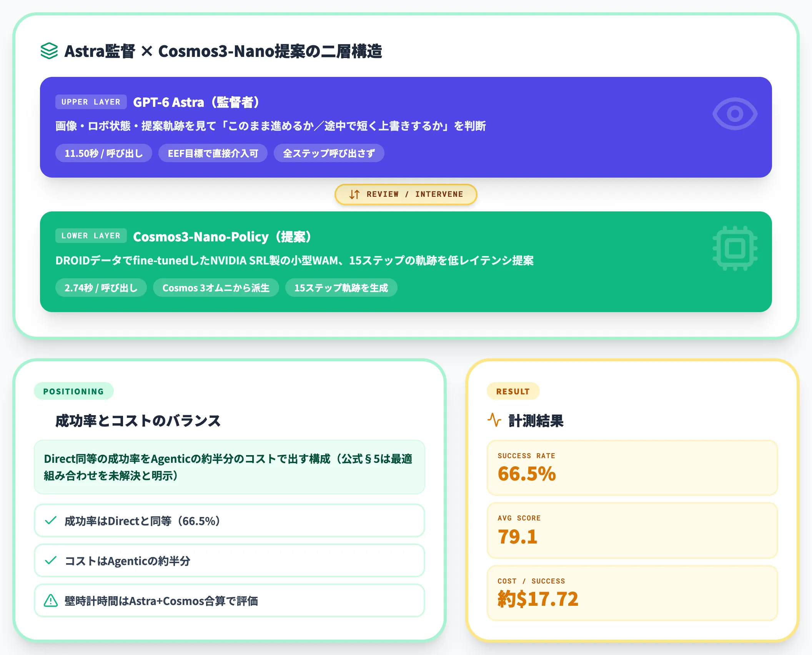
Task: Click the 11.50秒 / 呼び出し chip
Action: tap(104, 153)
